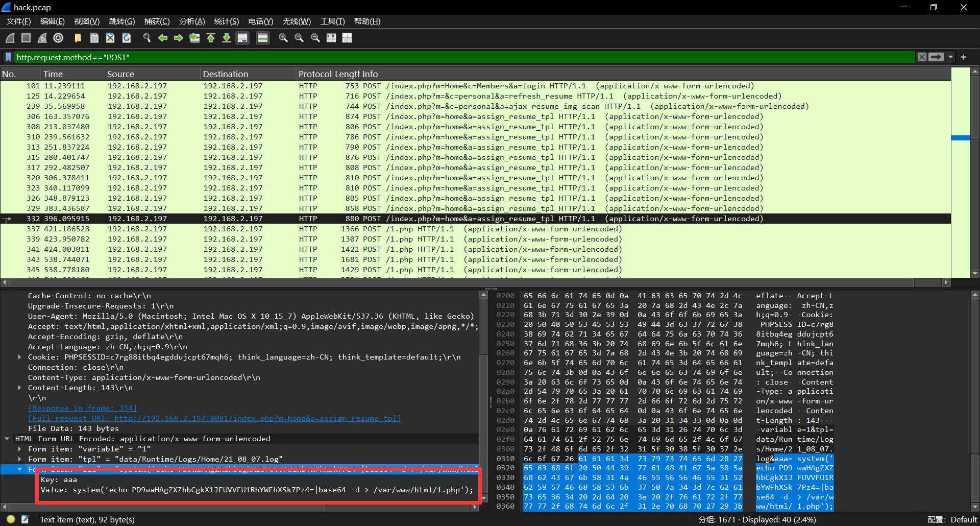Open the 统计(S) menu
Screen dimensions: 980x526
click(227, 21)
